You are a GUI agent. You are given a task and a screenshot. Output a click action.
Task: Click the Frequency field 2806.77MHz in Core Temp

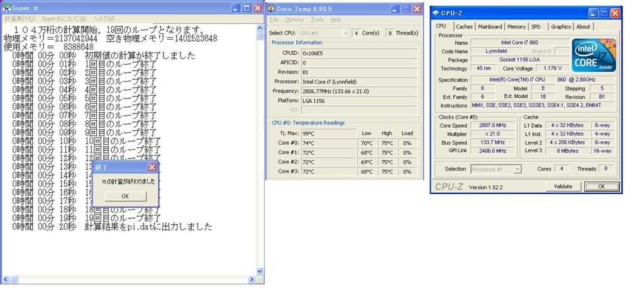point(359,91)
